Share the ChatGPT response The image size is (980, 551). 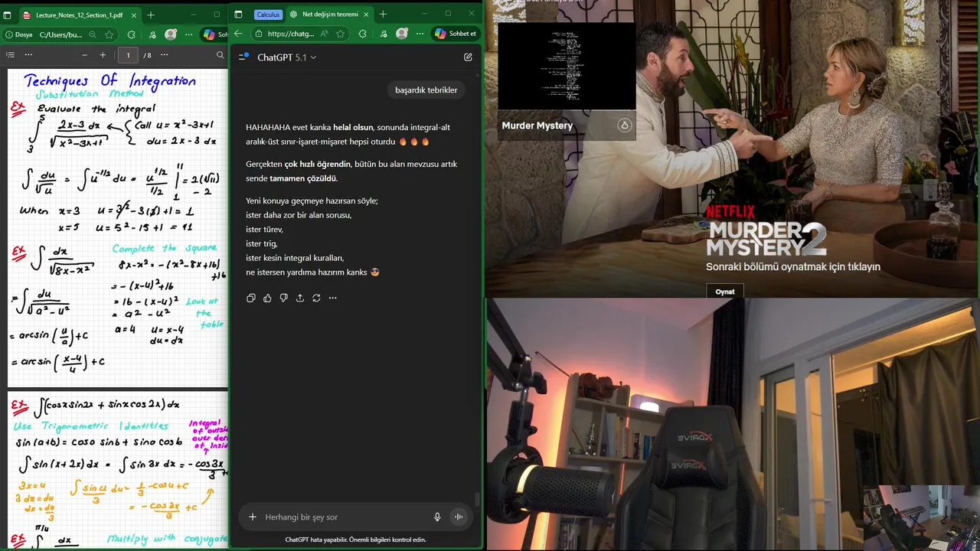pyautogui.click(x=300, y=298)
